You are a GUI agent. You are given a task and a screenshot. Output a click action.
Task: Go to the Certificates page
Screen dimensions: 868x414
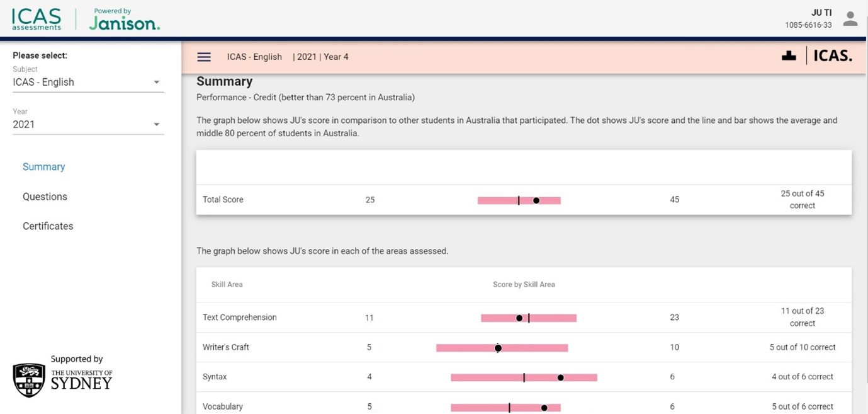pos(48,226)
